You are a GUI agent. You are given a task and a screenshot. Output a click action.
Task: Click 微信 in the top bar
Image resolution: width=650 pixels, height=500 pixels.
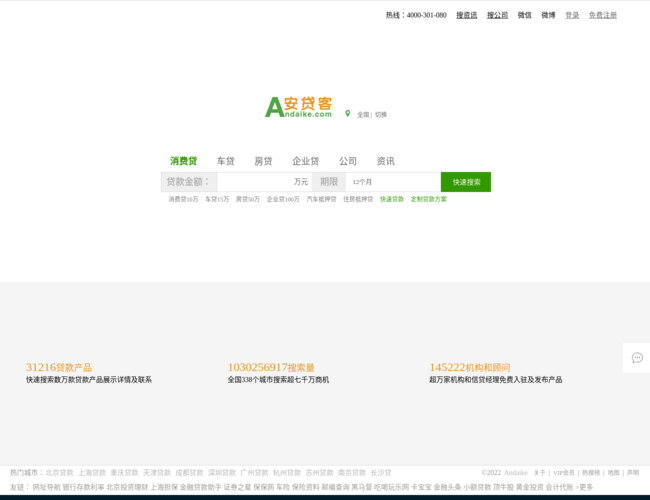coord(524,15)
